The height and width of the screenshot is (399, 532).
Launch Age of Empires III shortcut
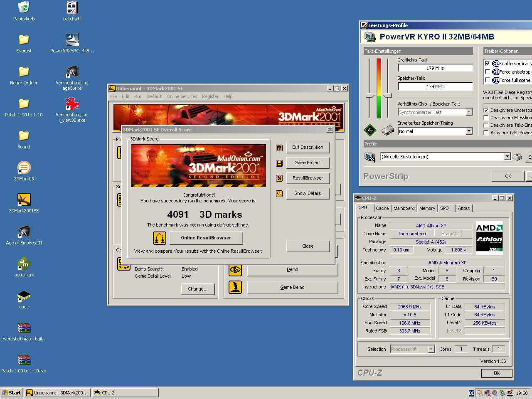click(x=24, y=232)
